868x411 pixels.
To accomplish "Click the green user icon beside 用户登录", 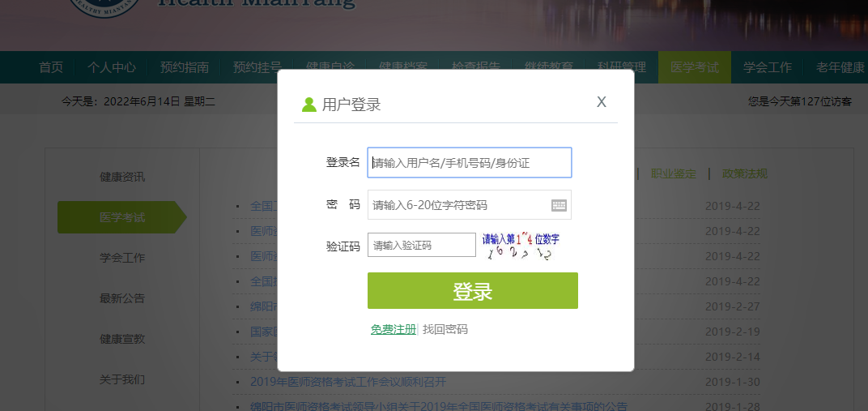I will [x=308, y=105].
